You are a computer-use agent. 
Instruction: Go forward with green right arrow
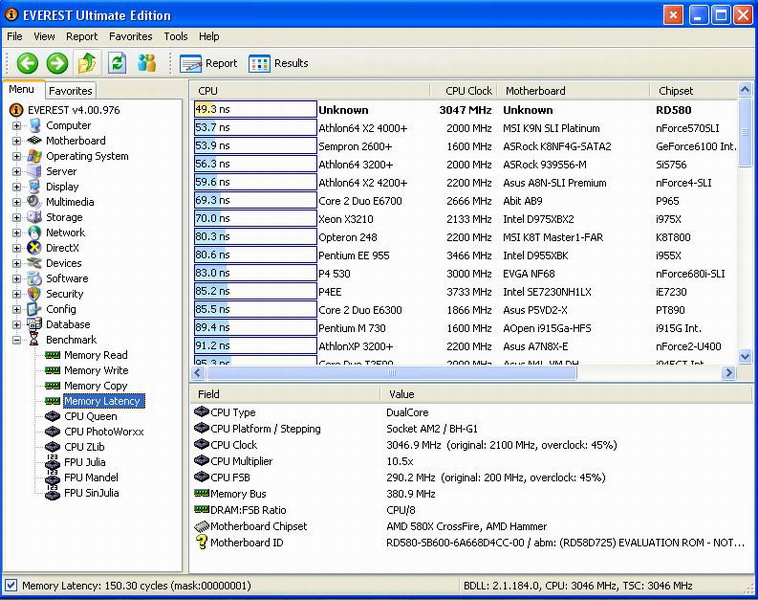(57, 63)
